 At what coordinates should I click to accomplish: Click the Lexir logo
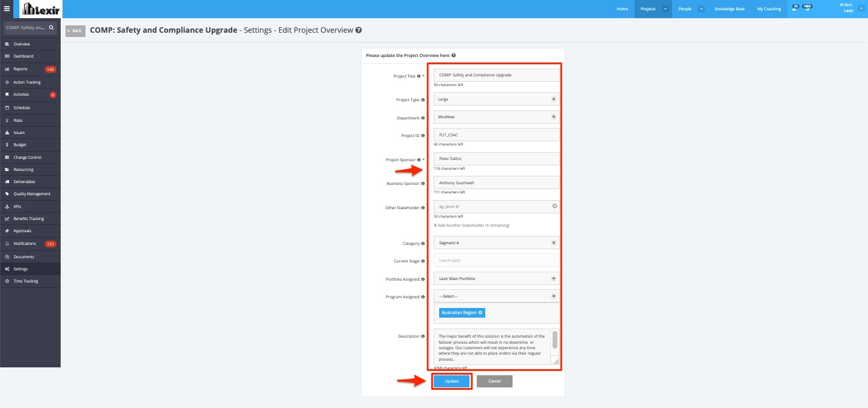(x=40, y=9)
